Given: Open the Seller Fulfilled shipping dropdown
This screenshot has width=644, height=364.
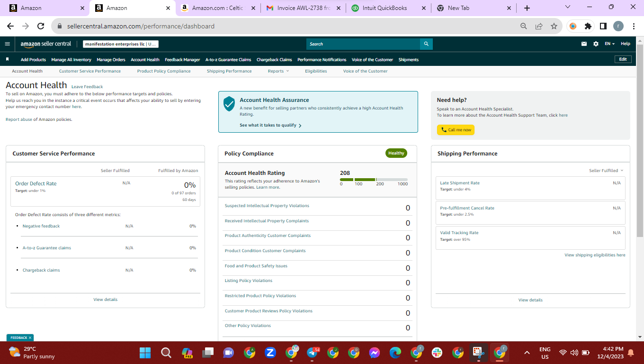Looking at the screenshot, I should coord(606,171).
